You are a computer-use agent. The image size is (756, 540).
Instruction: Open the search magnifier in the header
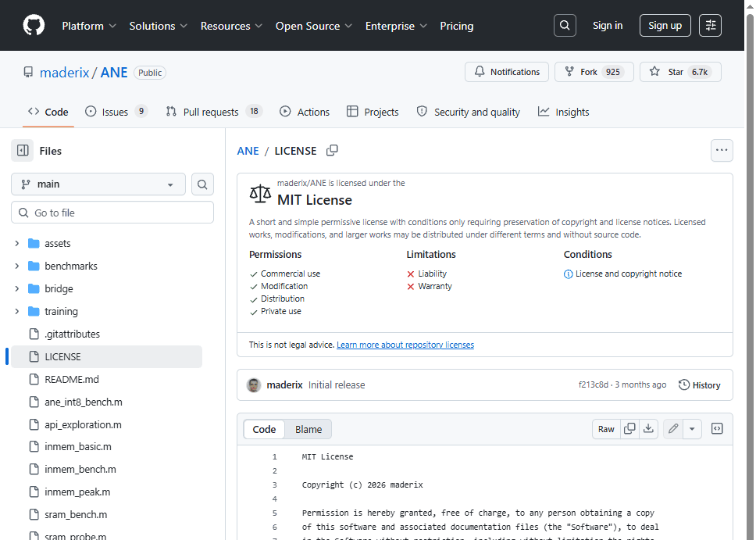pos(565,25)
